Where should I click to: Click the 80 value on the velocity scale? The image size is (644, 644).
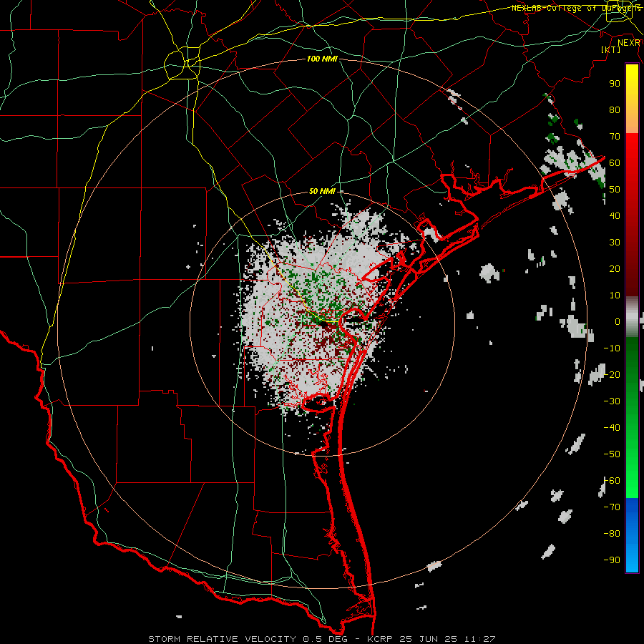click(615, 110)
